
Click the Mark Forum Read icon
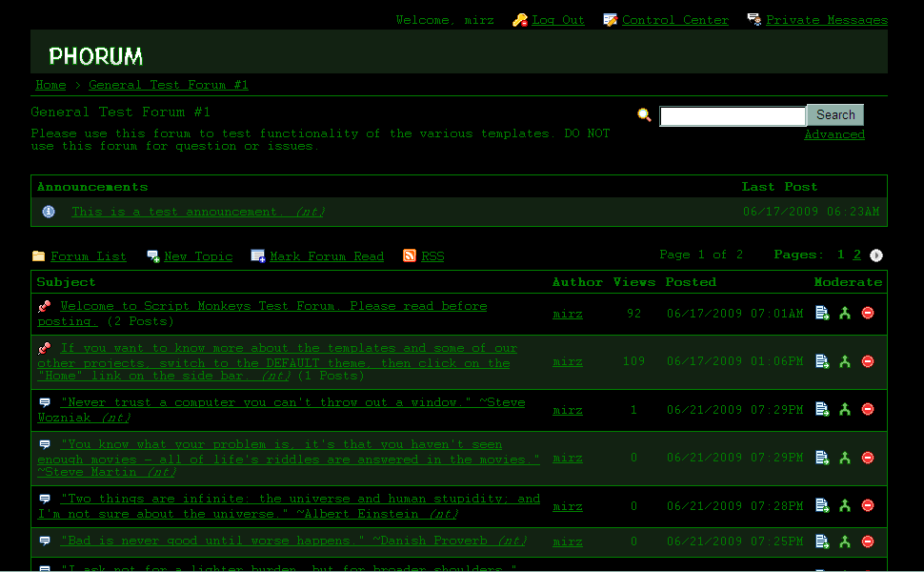tap(258, 255)
